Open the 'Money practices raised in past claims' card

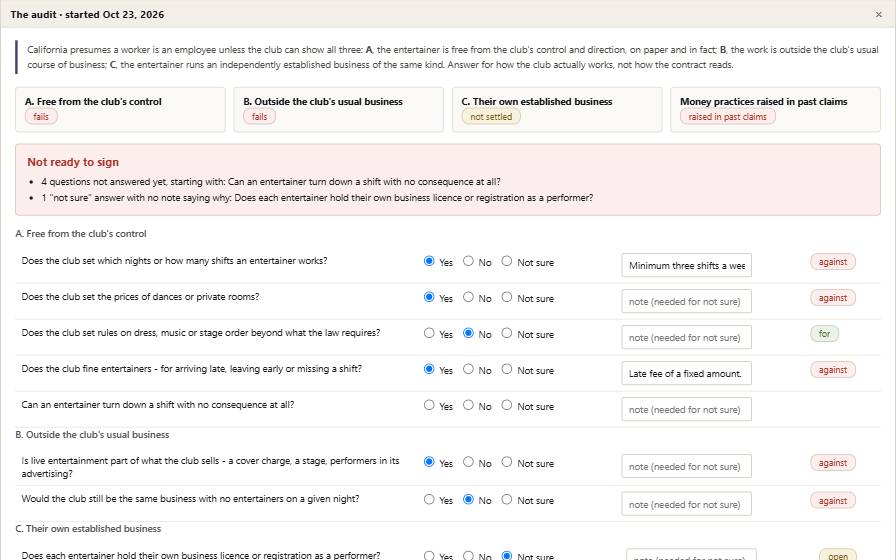click(775, 109)
